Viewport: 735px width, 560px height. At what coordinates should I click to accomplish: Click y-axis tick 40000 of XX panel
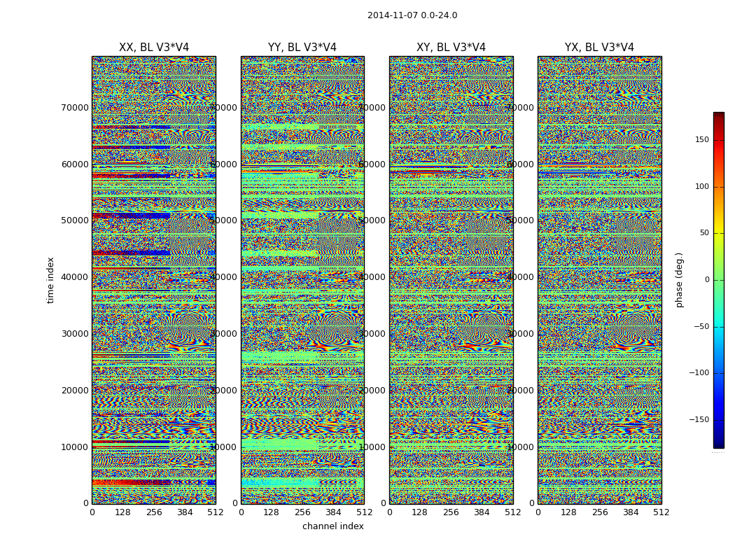tap(74, 277)
